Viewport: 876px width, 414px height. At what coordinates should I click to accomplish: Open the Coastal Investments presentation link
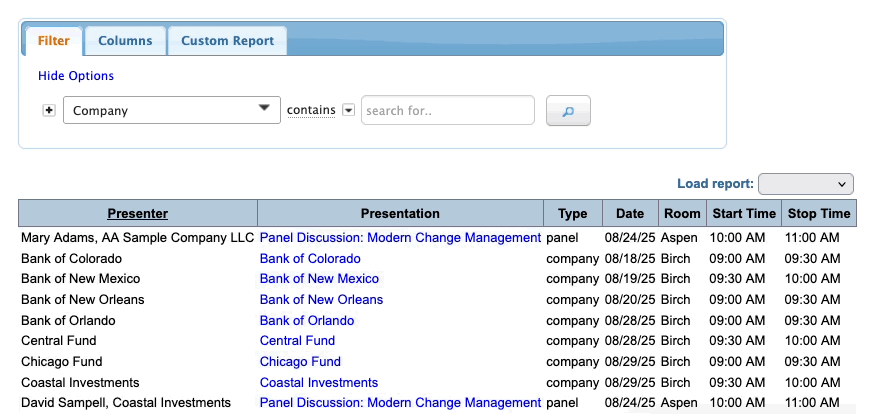[x=318, y=383]
